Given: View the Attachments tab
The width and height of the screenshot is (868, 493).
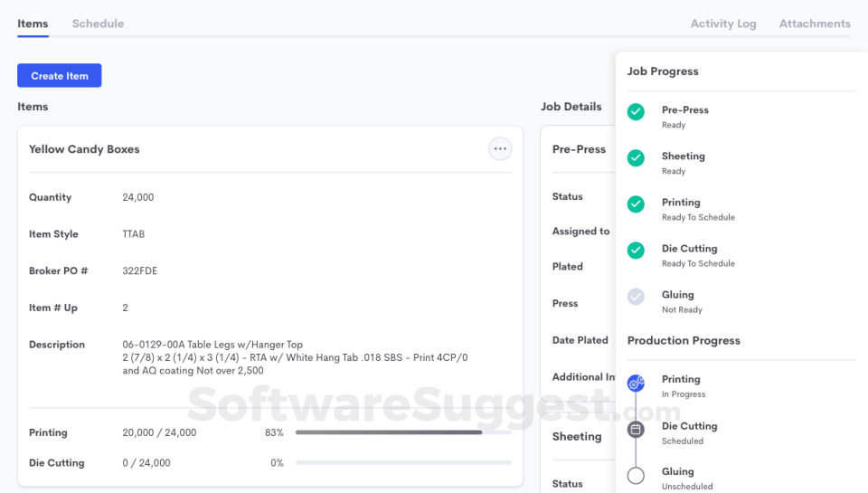Looking at the screenshot, I should click(x=815, y=24).
